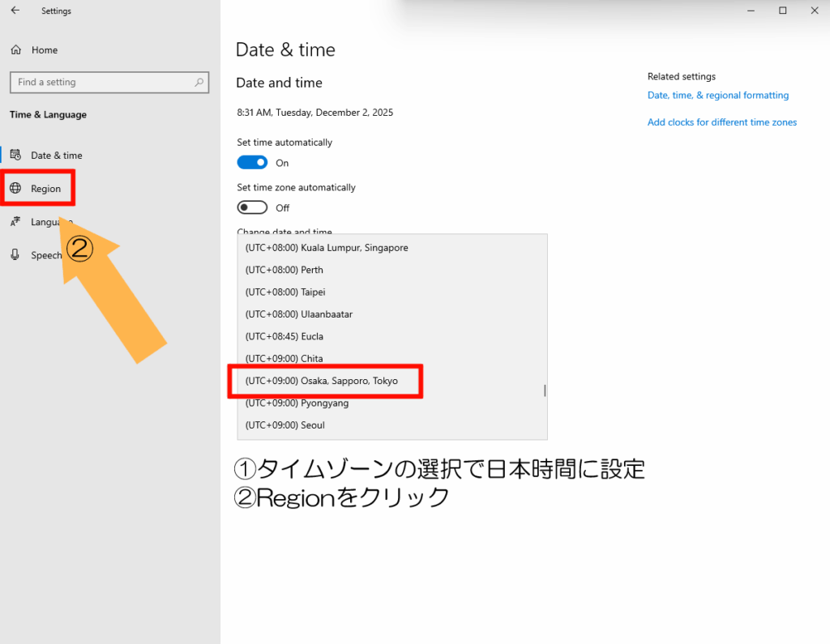The width and height of the screenshot is (830, 644).
Task: Click the Region globe icon
Action: pyautogui.click(x=15, y=189)
